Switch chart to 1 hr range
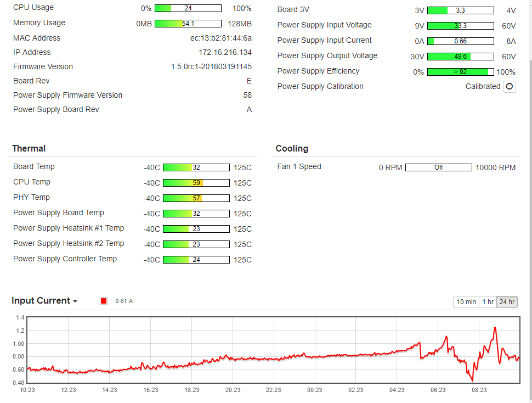 tap(487, 302)
